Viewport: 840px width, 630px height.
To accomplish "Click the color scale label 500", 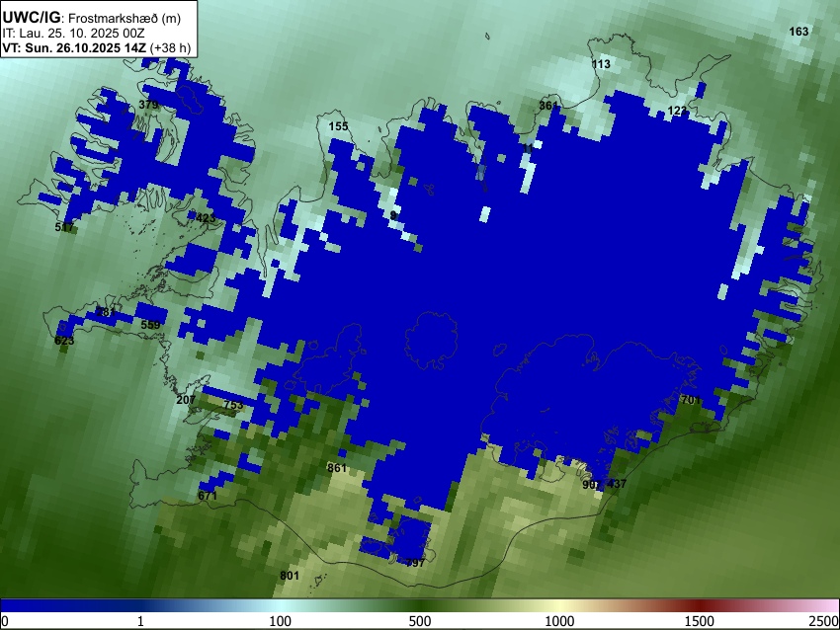I will (x=420, y=621).
